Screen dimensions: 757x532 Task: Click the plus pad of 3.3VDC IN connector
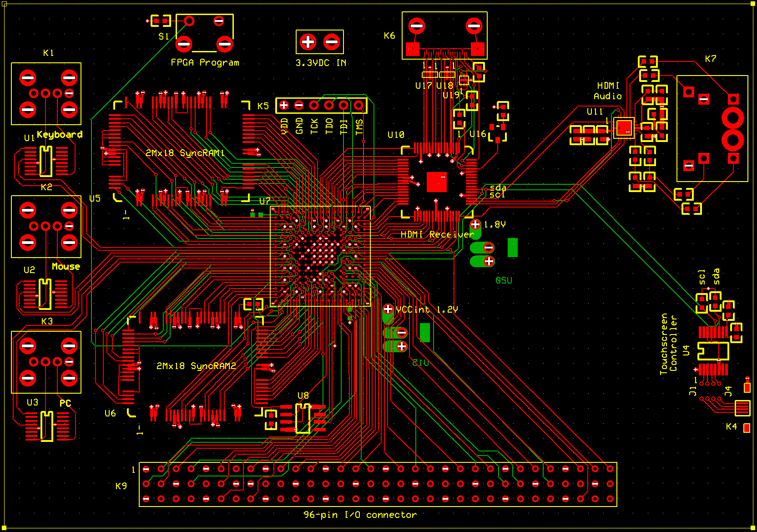pyautogui.click(x=308, y=42)
